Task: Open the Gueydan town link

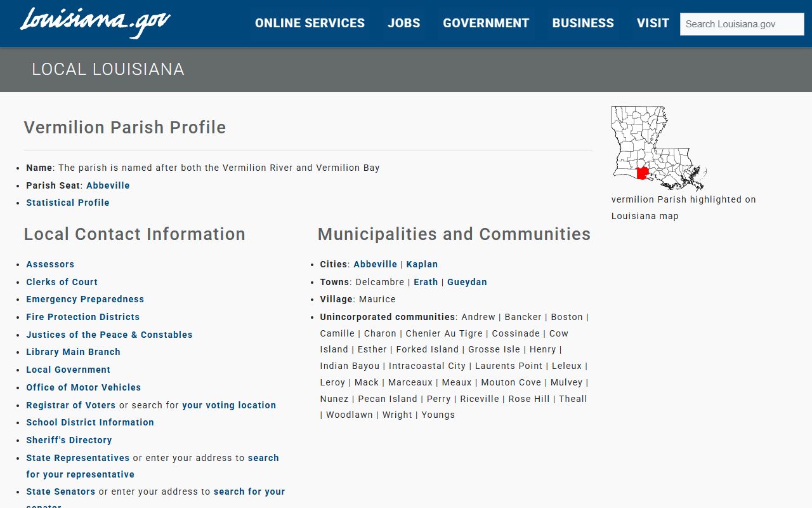Action: click(467, 282)
